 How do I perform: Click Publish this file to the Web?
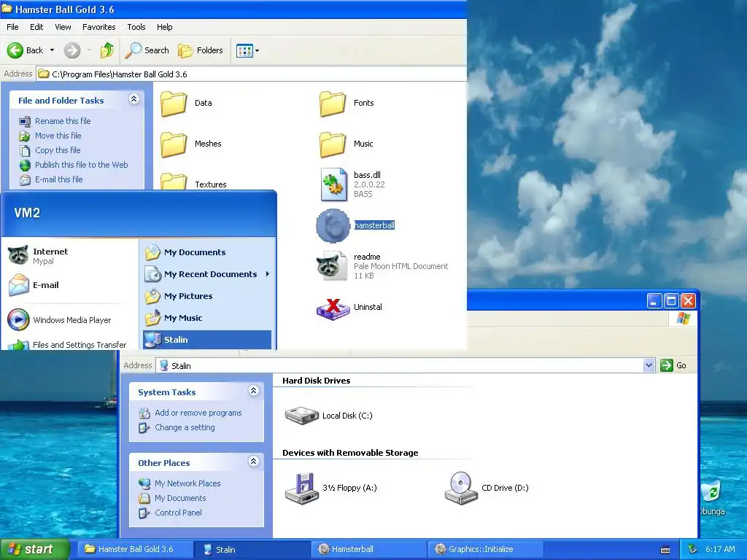pyautogui.click(x=82, y=165)
